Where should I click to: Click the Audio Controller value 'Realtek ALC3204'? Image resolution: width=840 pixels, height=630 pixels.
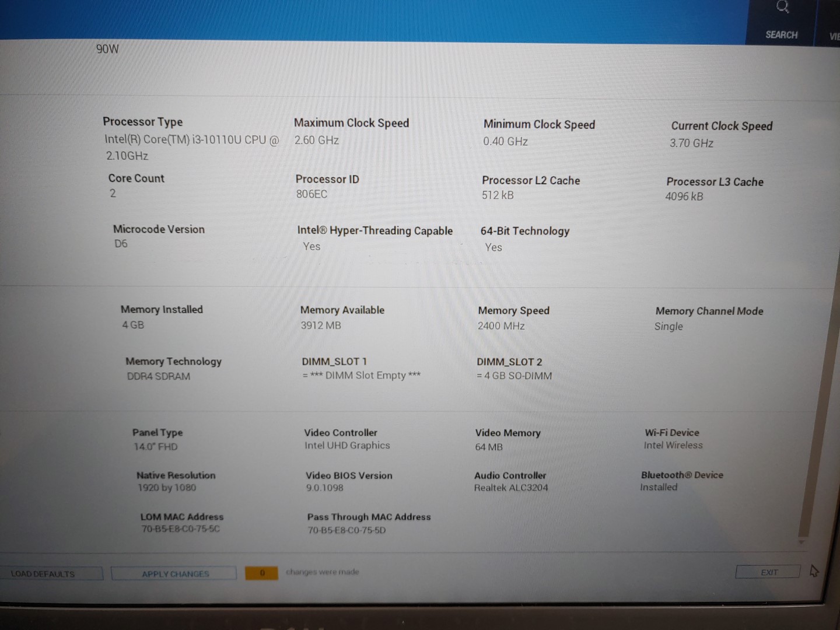click(511, 487)
